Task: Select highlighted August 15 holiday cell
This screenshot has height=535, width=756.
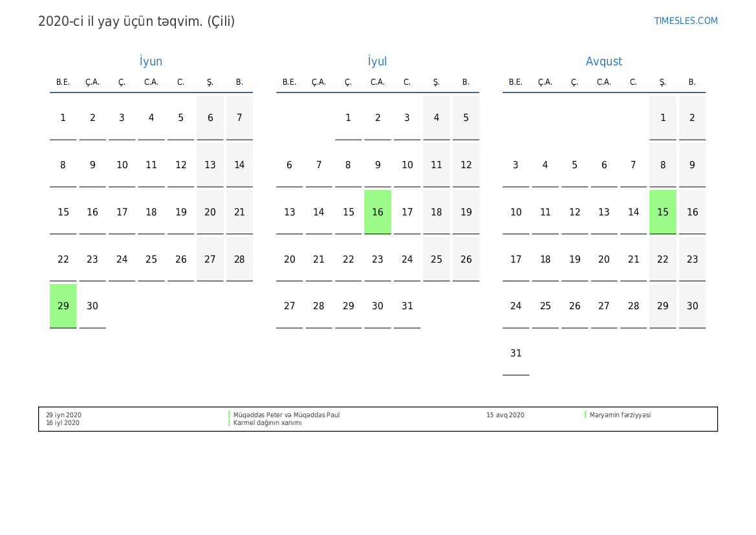Action: (663, 212)
